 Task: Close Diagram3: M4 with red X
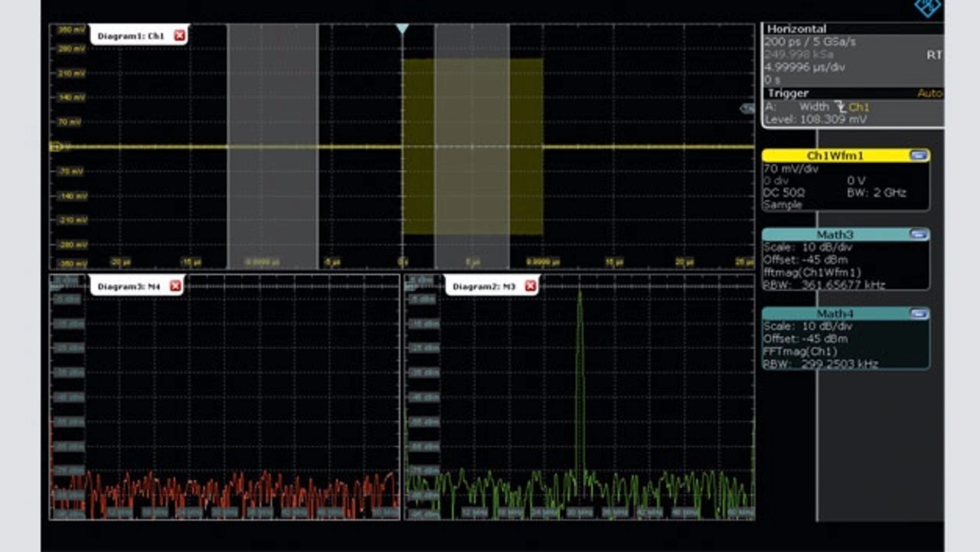pos(175,286)
